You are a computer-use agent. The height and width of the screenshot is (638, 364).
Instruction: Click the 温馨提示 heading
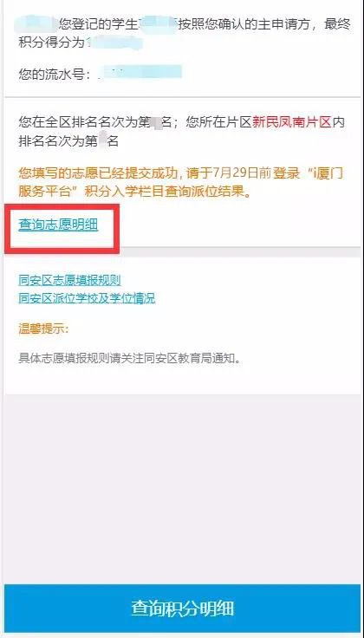click(43, 329)
